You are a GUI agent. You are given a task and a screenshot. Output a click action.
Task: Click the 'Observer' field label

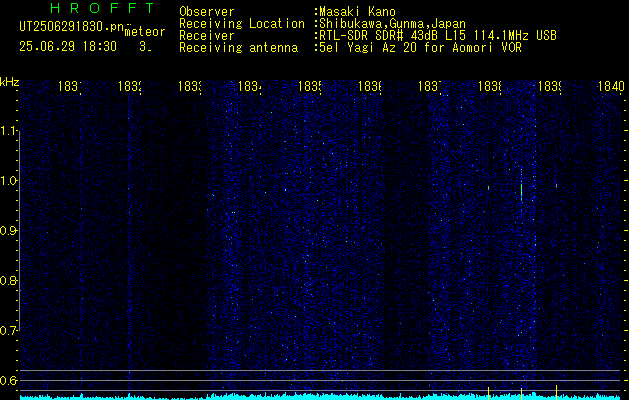point(207,12)
